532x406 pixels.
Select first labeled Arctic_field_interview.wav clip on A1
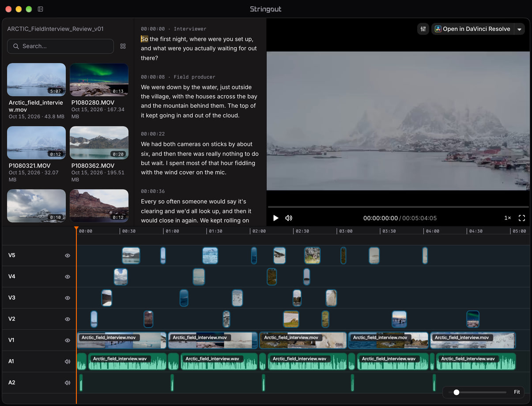coord(128,361)
